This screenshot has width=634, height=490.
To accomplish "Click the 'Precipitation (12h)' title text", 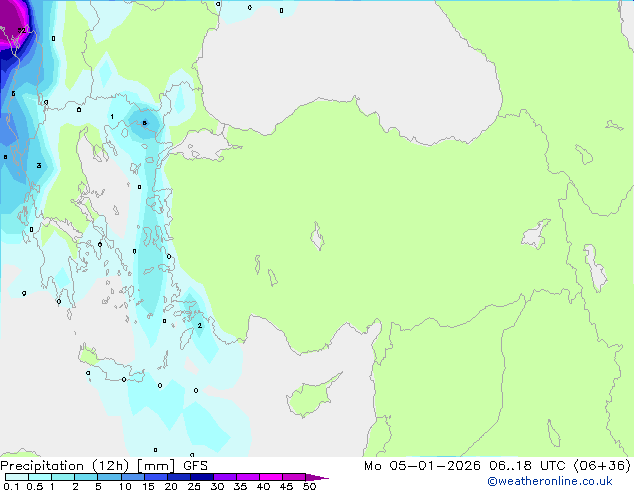I will coord(65,466).
